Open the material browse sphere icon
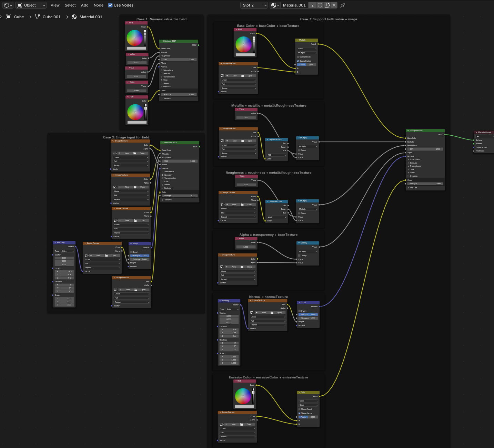The image size is (494, 448). coord(275,5)
